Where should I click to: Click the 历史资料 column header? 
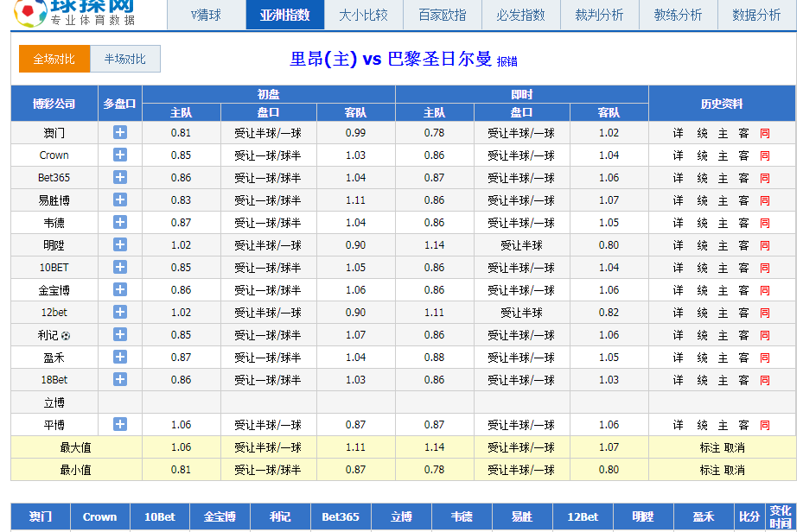(x=722, y=104)
